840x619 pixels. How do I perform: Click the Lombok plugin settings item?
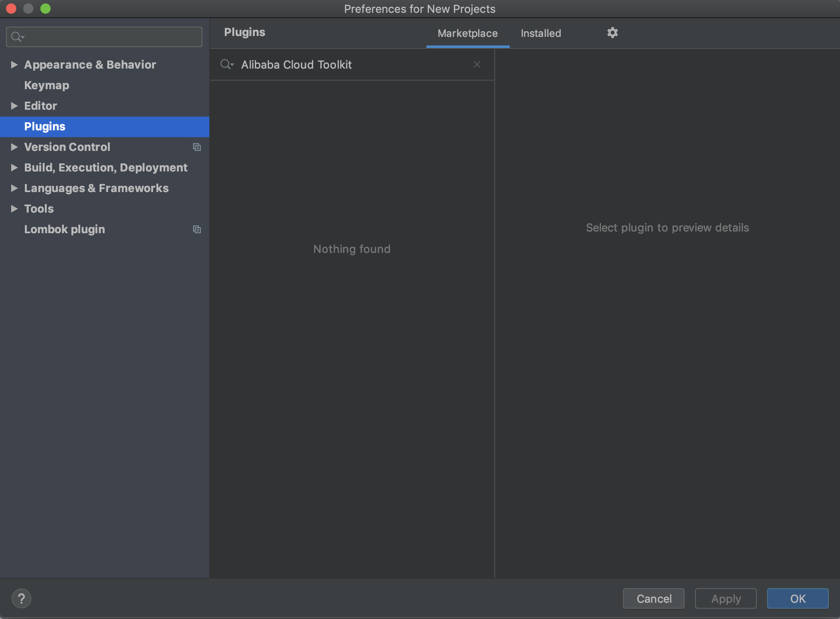64,229
